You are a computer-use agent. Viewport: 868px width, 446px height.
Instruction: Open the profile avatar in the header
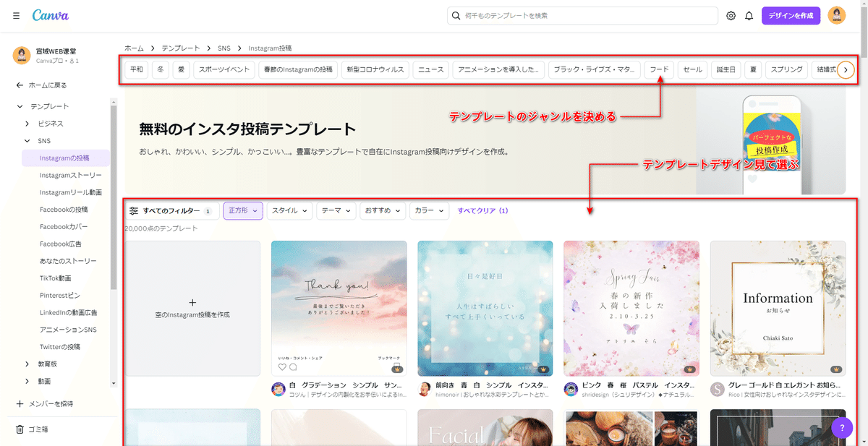(x=836, y=15)
